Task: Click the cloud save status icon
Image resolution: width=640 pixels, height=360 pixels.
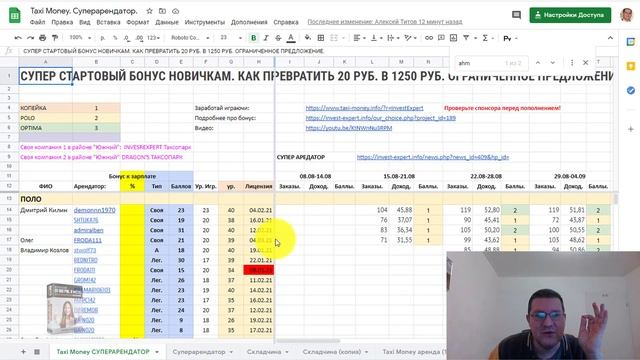Action: (176, 11)
